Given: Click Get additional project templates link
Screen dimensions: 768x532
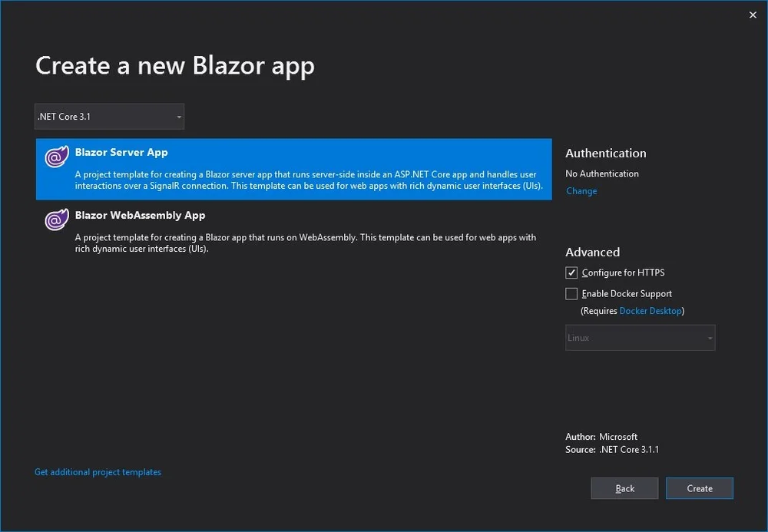Looking at the screenshot, I should (x=98, y=472).
